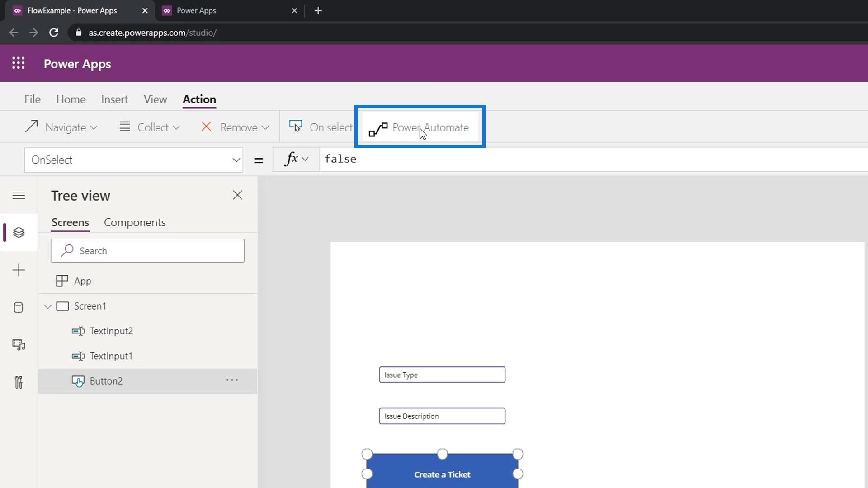Click the Insert plus icon in sidebar
This screenshot has height=488, width=868.
pos(19,270)
